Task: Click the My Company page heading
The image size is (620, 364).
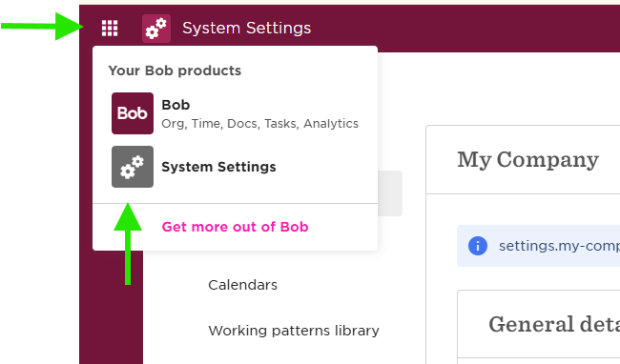Action: pyautogui.click(x=527, y=160)
